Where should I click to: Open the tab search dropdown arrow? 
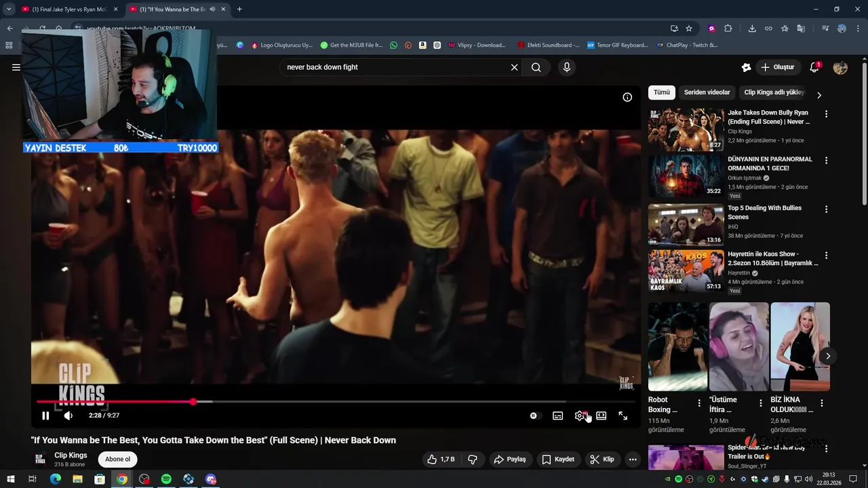coord(9,9)
